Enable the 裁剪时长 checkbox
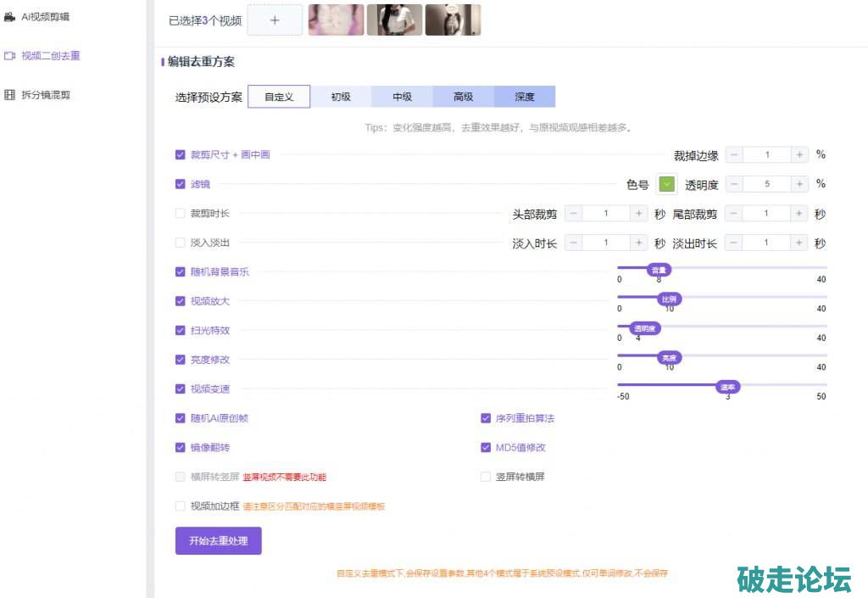868x598 pixels. [x=180, y=214]
